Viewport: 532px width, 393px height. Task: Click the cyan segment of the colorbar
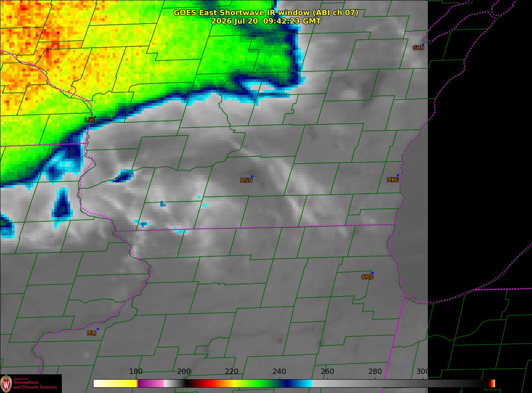point(303,383)
